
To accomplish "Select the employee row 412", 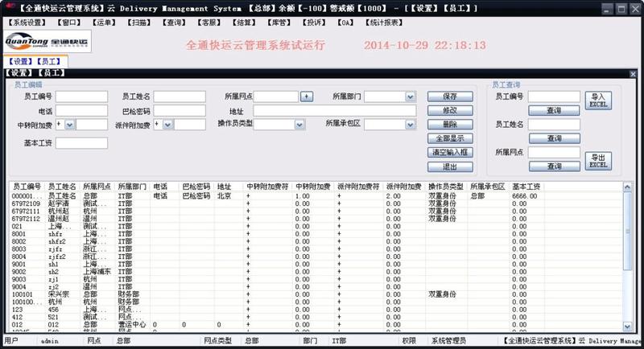I will coord(316,317).
